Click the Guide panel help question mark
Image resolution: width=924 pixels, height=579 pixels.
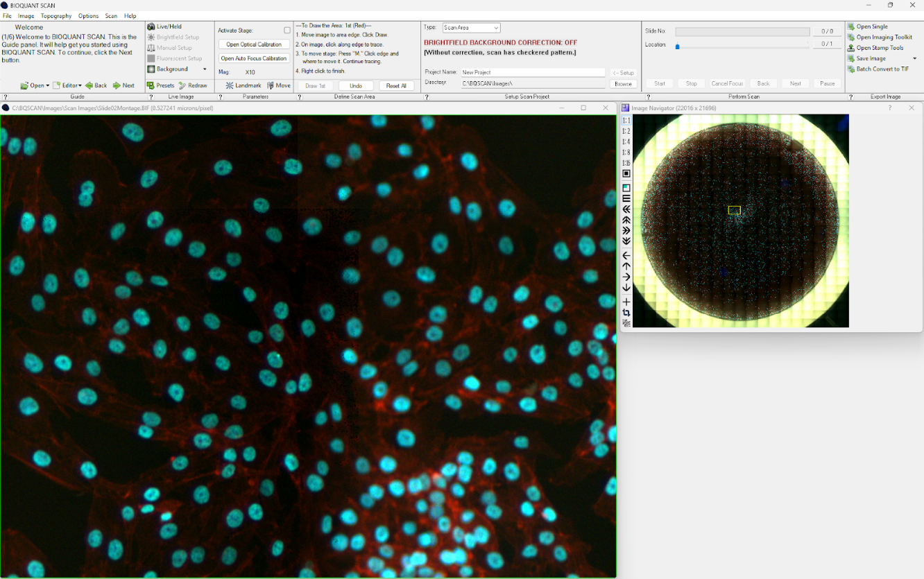click(x=6, y=97)
